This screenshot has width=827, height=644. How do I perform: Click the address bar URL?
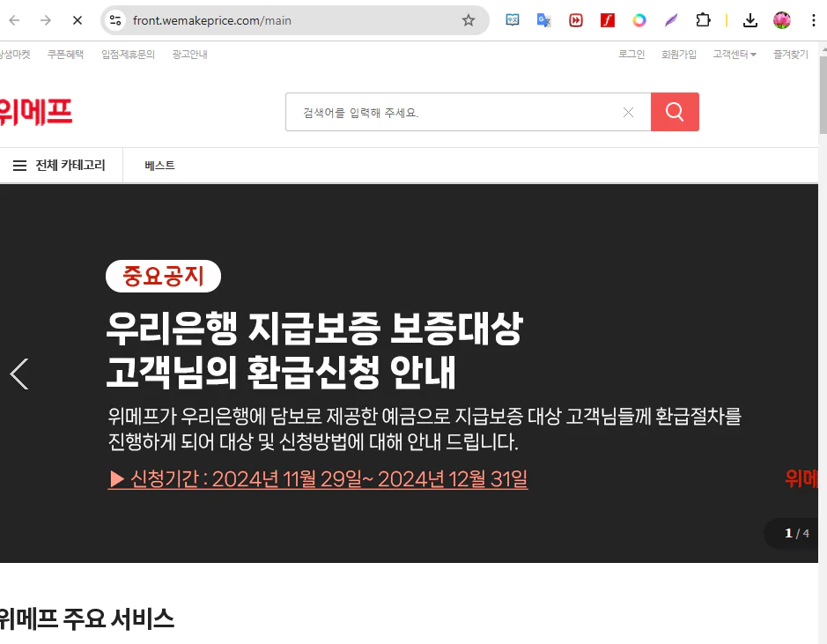tap(212, 20)
